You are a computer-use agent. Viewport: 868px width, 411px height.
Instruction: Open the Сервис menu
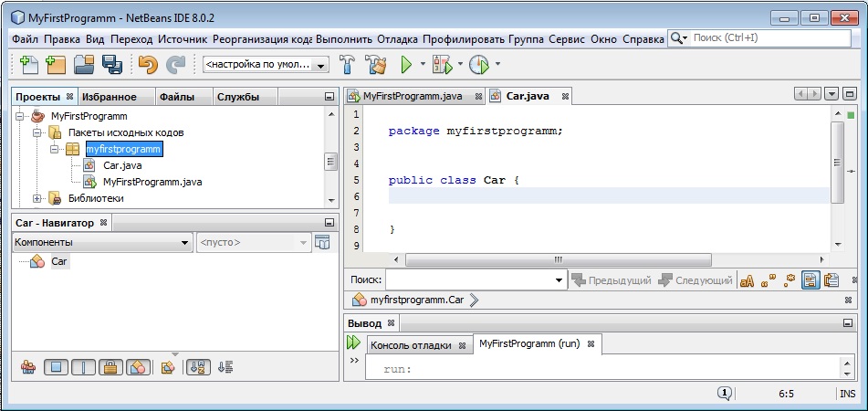[567, 38]
